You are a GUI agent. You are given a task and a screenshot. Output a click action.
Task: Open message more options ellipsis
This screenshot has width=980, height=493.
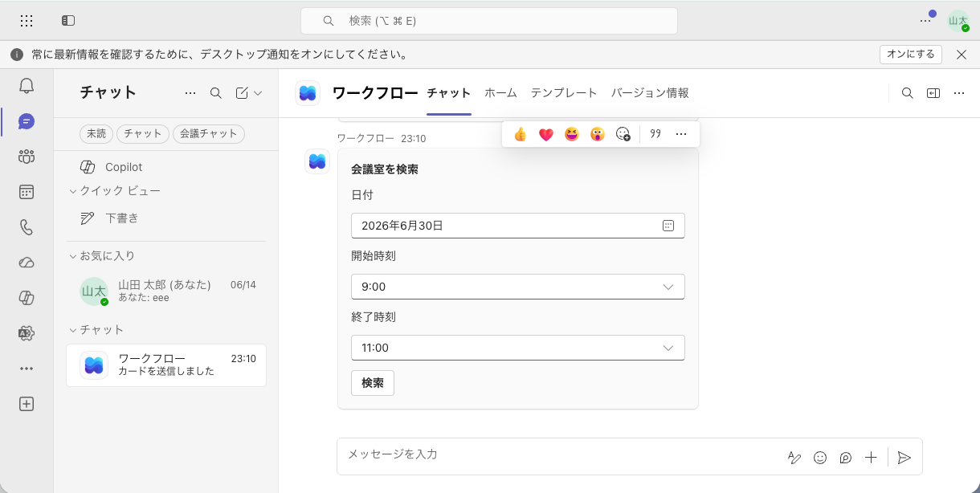point(681,134)
